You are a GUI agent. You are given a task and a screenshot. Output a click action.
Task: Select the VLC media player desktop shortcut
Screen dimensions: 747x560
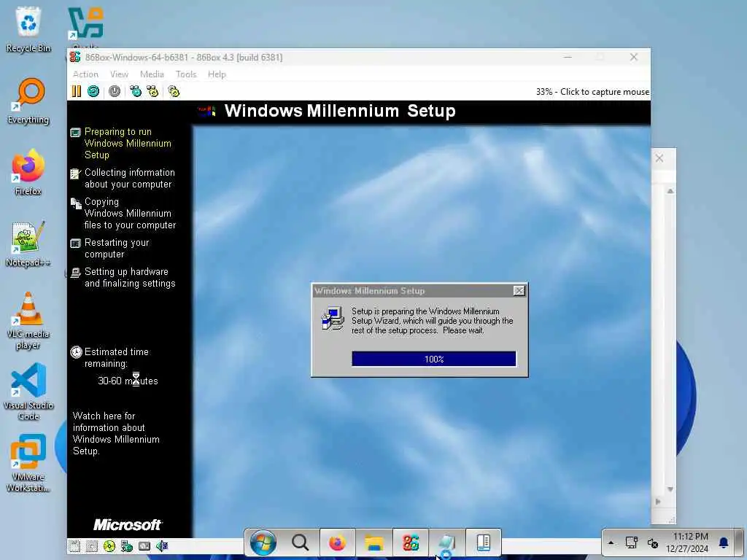point(28,321)
